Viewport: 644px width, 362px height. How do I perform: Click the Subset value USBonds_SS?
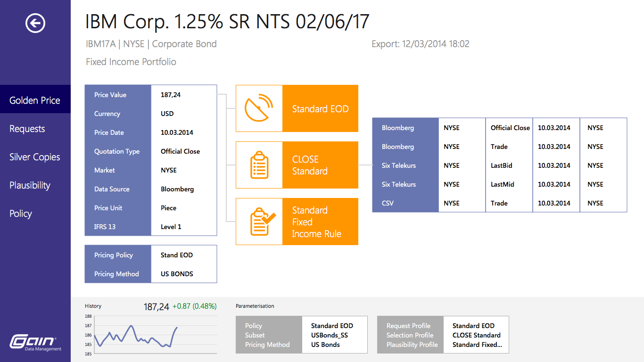(x=330, y=335)
